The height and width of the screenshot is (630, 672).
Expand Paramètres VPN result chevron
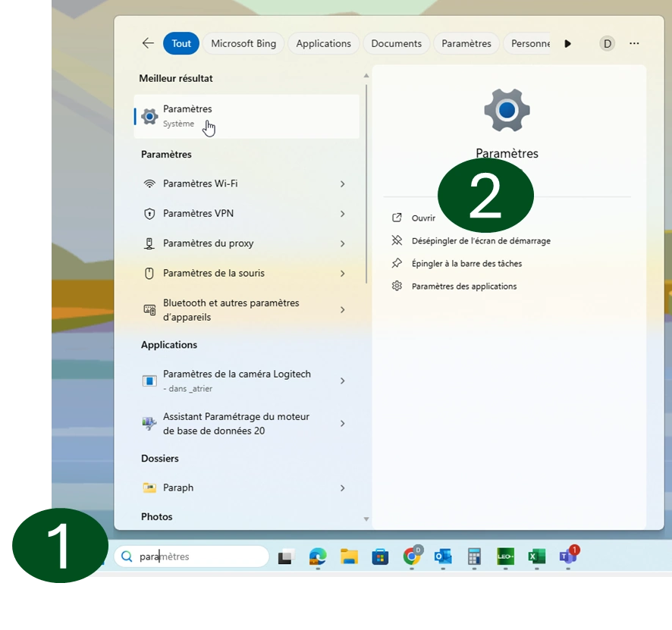click(x=343, y=214)
